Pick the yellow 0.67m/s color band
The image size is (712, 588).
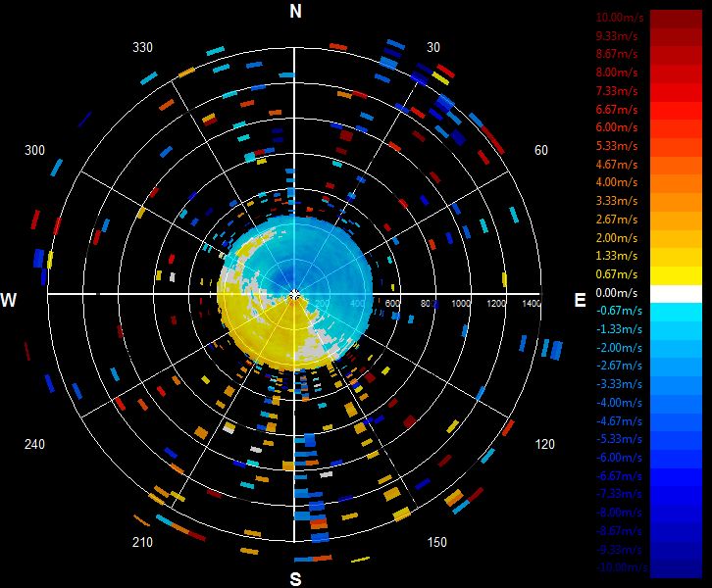676,275
